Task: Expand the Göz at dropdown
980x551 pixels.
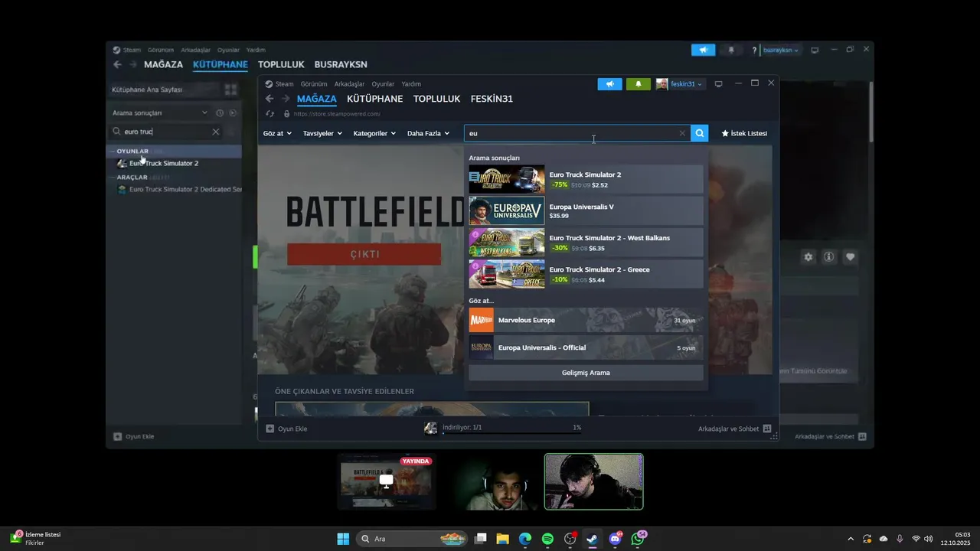Action: click(277, 133)
